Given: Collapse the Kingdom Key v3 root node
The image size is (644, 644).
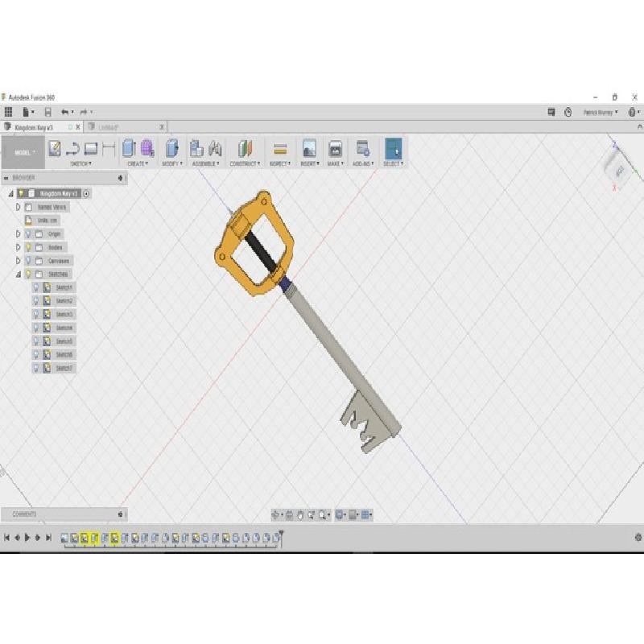Looking at the screenshot, I should tap(11, 194).
